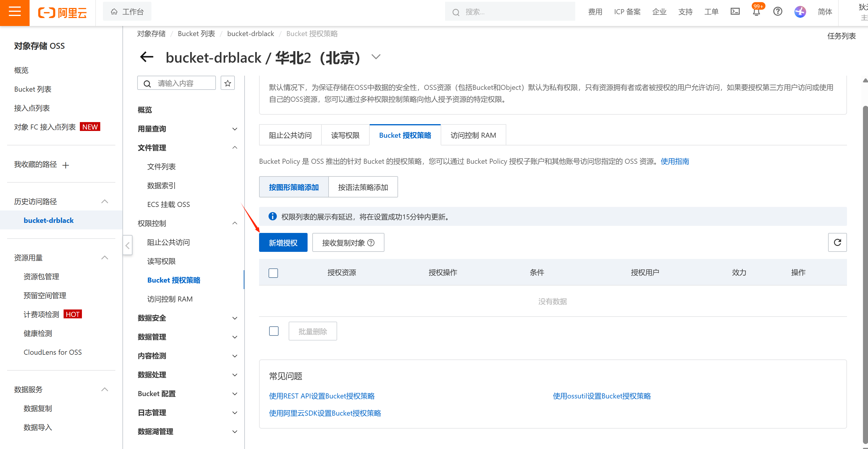This screenshot has height=449, width=868.
Task: Open 费用 in top navigation
Action: pyautogui.click(x=595, y=12)
